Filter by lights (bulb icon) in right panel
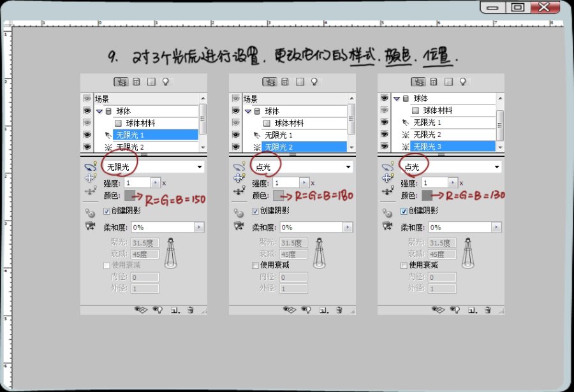This screenshot has height=392, width=574. pyautogui.click(x=463, y=82)
